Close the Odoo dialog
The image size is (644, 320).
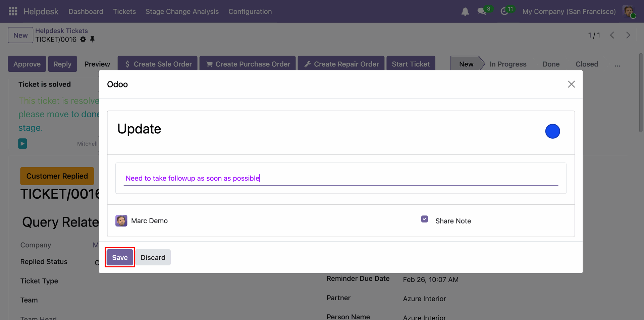tap(571, 84)
